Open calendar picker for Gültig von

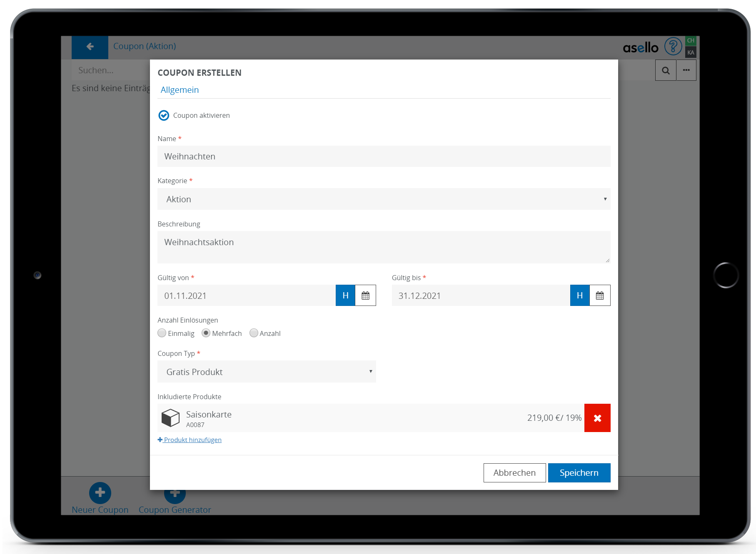(365, 296)
